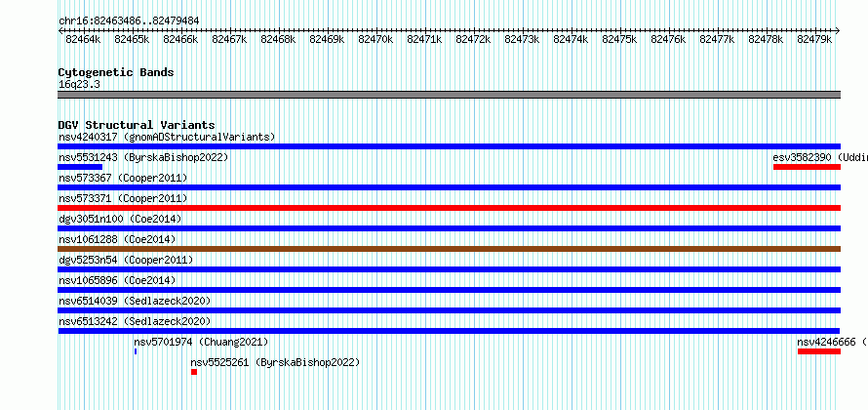Screen dimensions: 868x410
Task: Click the chr16:82463486..82479484 coordinate text
Action: click(129, 21)
